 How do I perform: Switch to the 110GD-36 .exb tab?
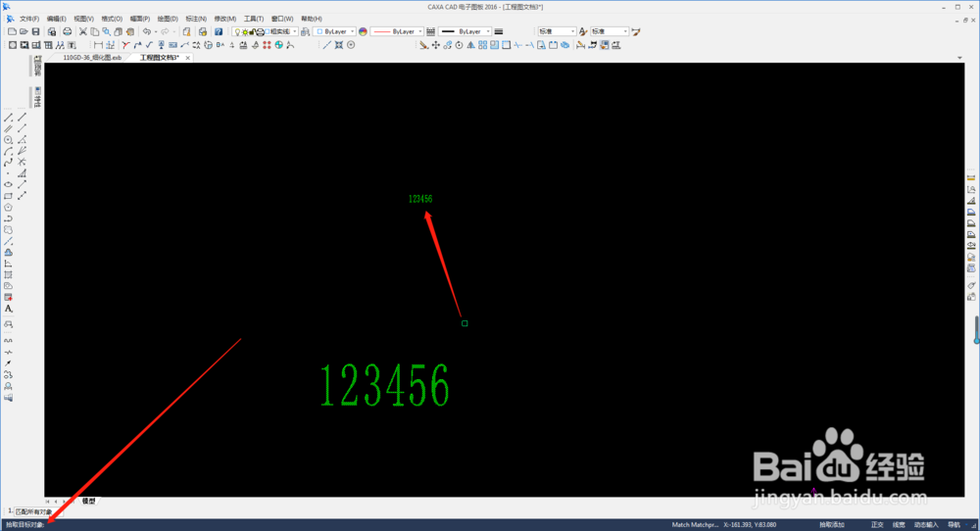[x=92, y=58]
